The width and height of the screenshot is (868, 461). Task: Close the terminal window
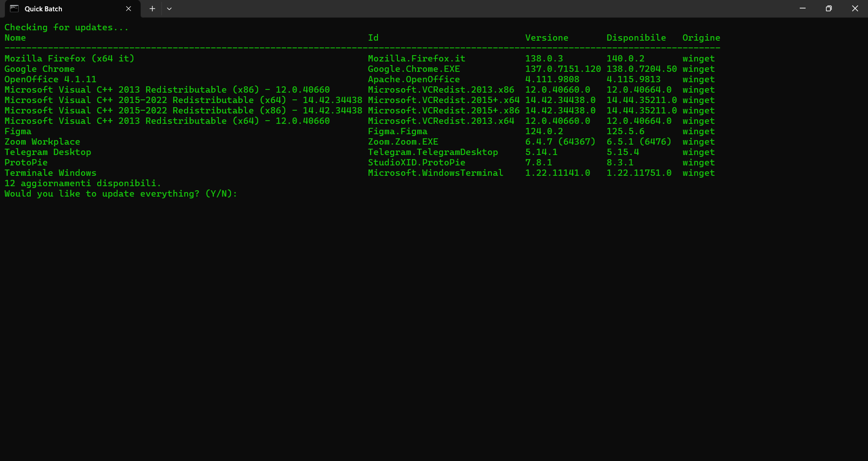[x=855, y=9]
